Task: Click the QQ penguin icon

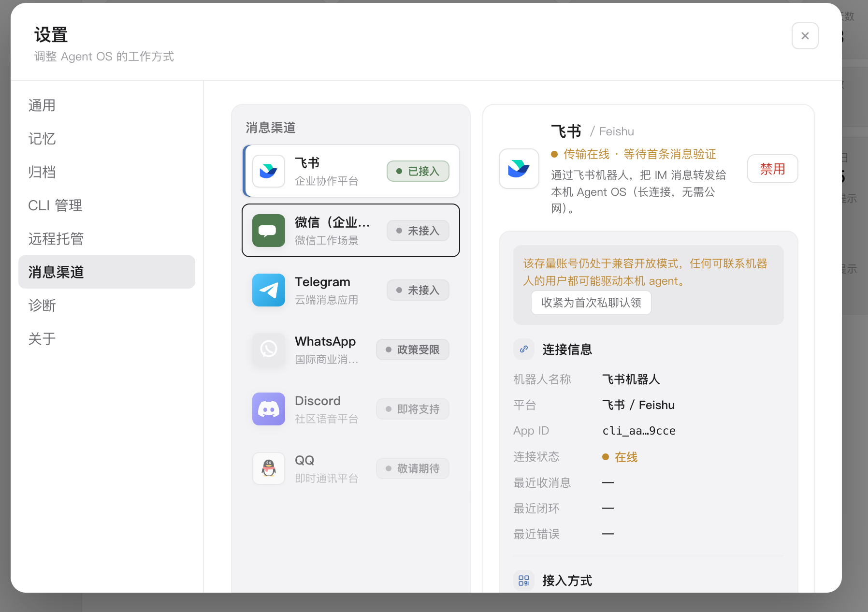Action: 269,468
